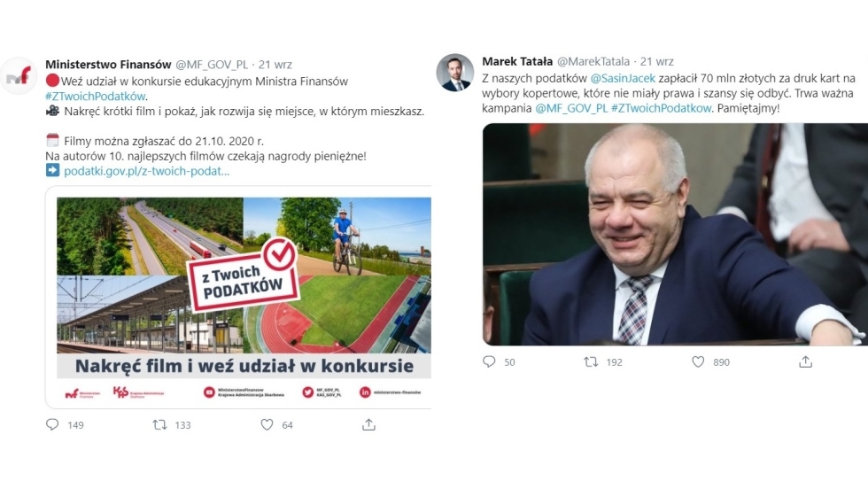Like the Ministerstwo Finansów tweet
This screenshot has width=868, height=489.
[267, 424]
